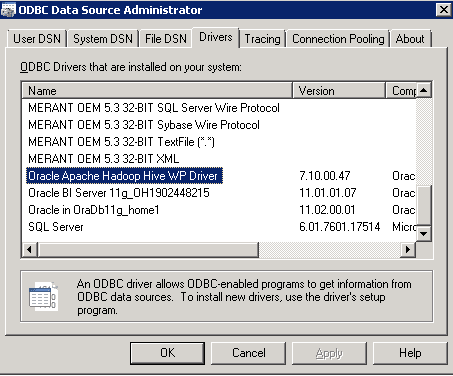453x376 pixels.
Task: Click the vertical scrollbar up arrow
Action: click(424, 90)
